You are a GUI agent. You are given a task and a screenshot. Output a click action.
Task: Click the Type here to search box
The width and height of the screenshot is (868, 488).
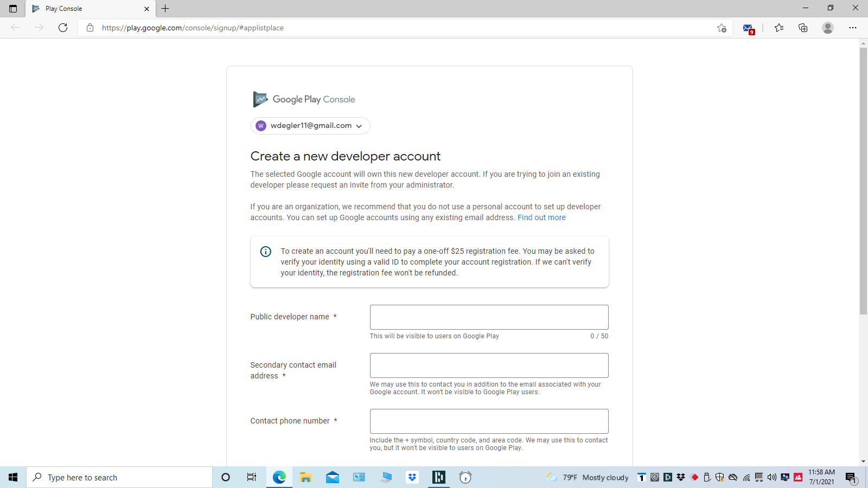[x=119, y=477]
